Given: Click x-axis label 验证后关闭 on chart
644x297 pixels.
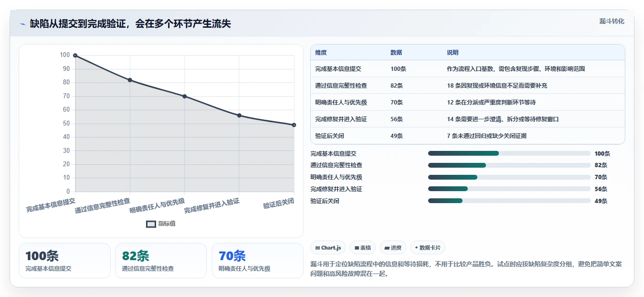Looking at the screenshot, I should [279, 203].
